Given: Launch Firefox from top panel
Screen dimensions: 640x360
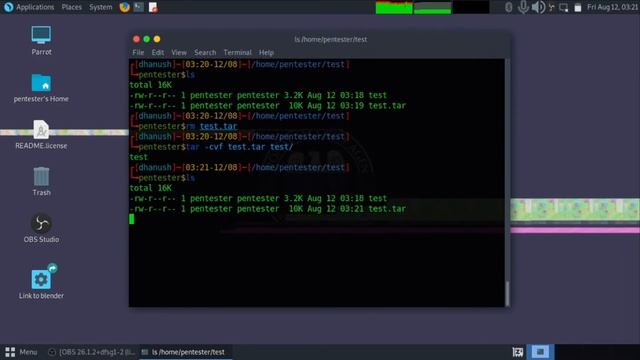Looking at the screenshot, I should pos(124,7).
